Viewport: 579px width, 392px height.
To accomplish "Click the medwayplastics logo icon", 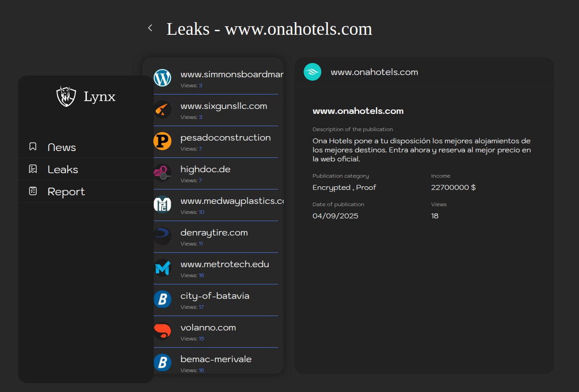I will click(x=162, y=204).
